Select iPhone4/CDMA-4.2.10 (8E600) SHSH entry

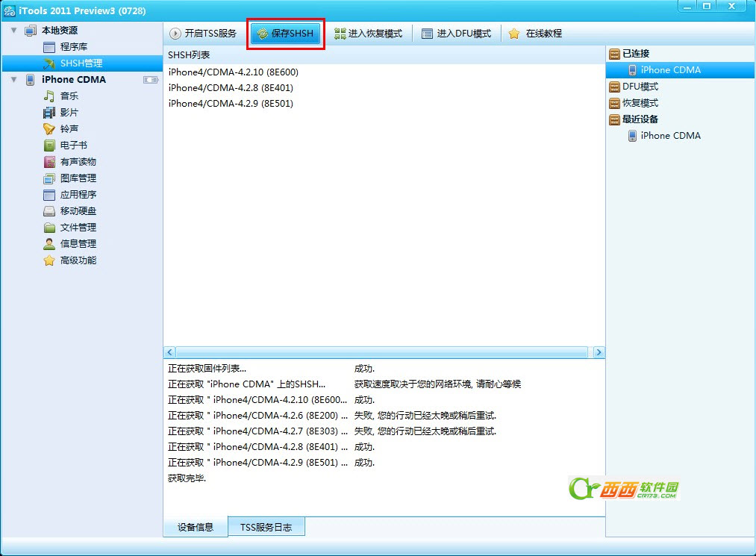click(x=234, y=72)
